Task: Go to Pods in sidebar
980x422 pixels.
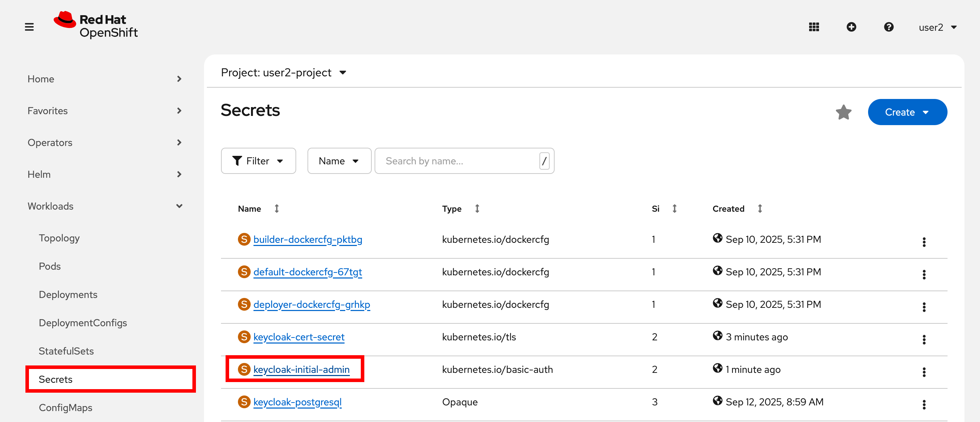Action: coord(50,266)
